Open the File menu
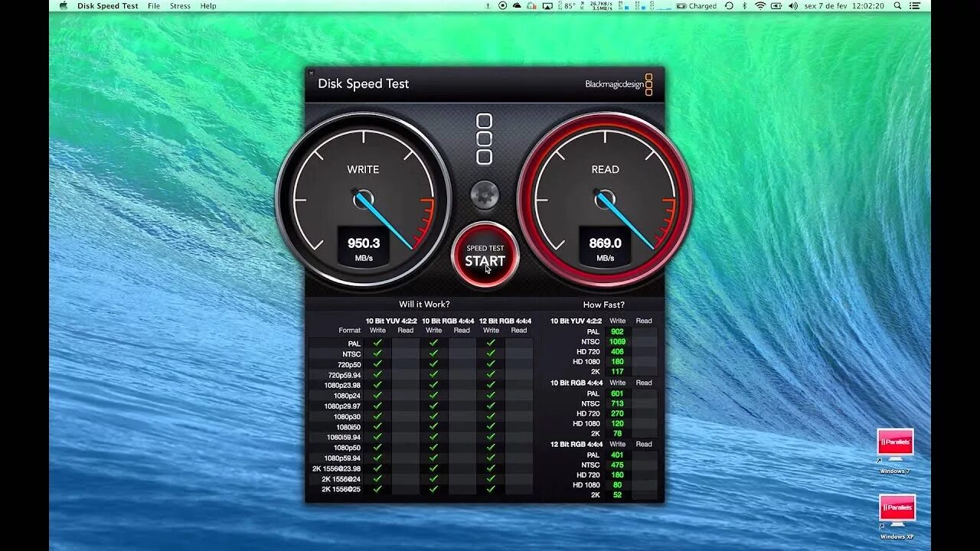980x551 pixels. [x=154, y=5]
